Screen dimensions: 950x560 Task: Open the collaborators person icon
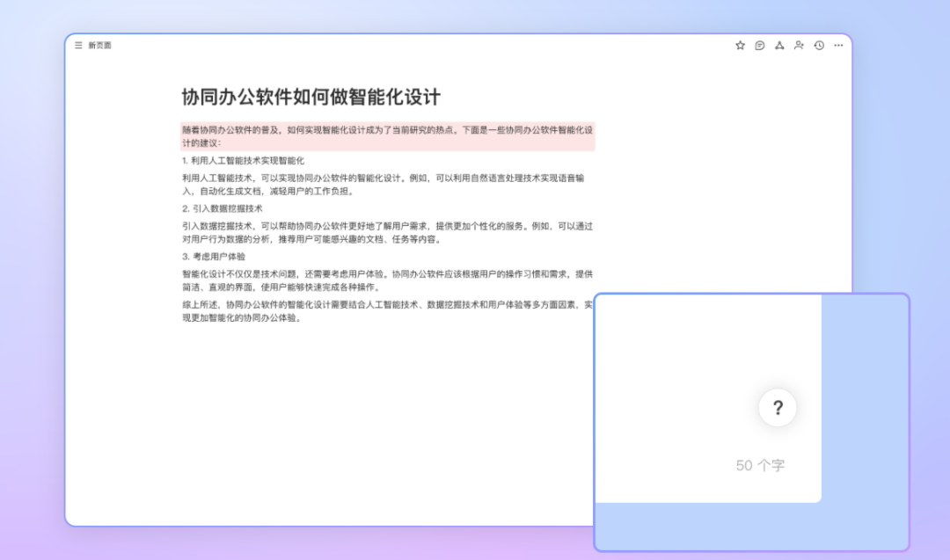[799, 46]
